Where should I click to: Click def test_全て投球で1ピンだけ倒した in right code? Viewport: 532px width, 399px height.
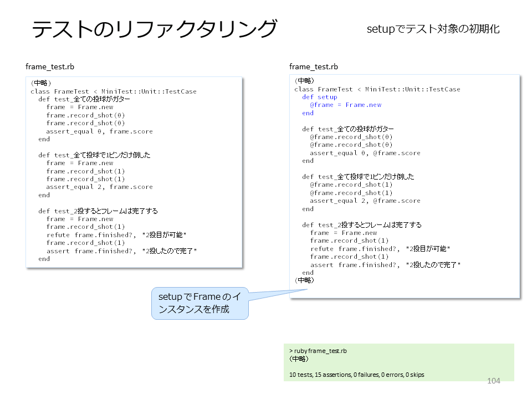[x=358, y=176]
